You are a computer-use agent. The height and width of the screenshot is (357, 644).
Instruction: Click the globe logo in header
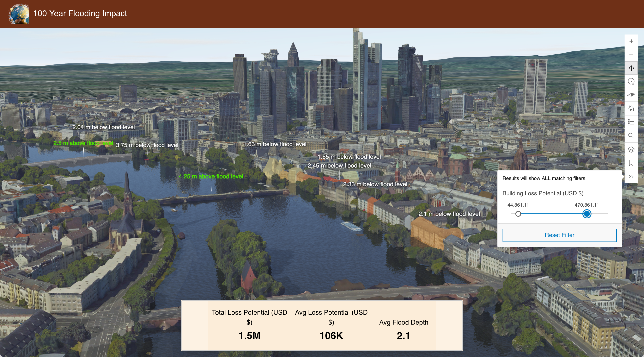pyautogui.click(x=19, y=14)
